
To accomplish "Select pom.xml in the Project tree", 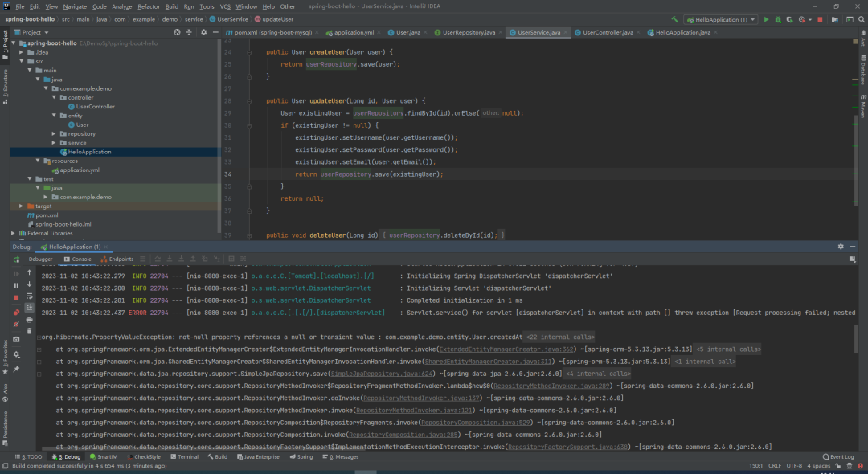I will (x=43, y=215).
